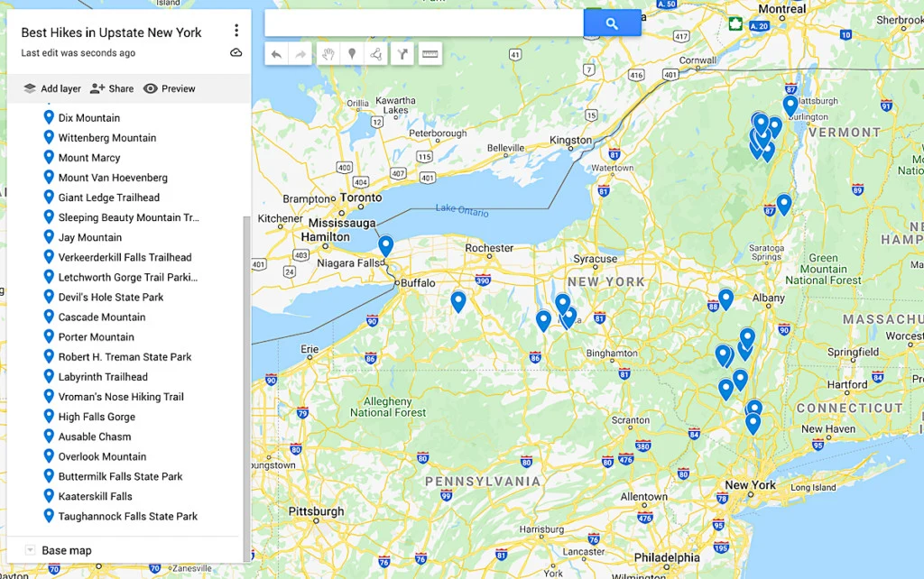This screenshot has height=579, width=924.
Task: Click the Add layer button
Action: click(x=51, y=88)
